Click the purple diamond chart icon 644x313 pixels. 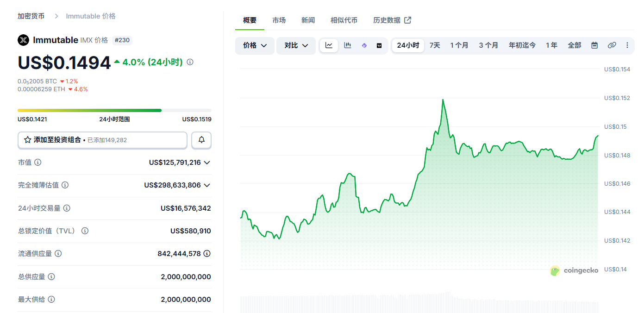point(364,45)
